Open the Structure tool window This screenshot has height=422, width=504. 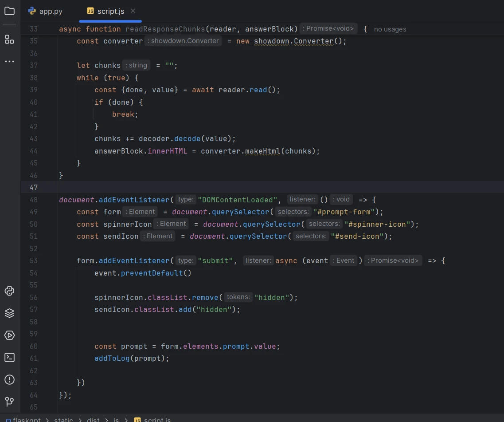(x=9, y=39)
